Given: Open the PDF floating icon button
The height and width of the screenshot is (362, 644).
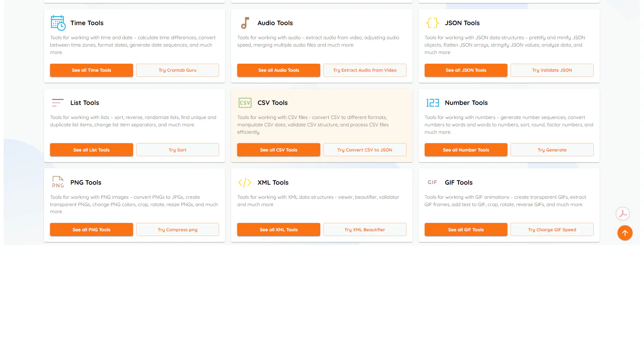Looking at the screenshot, I should [x=623, y=214].
